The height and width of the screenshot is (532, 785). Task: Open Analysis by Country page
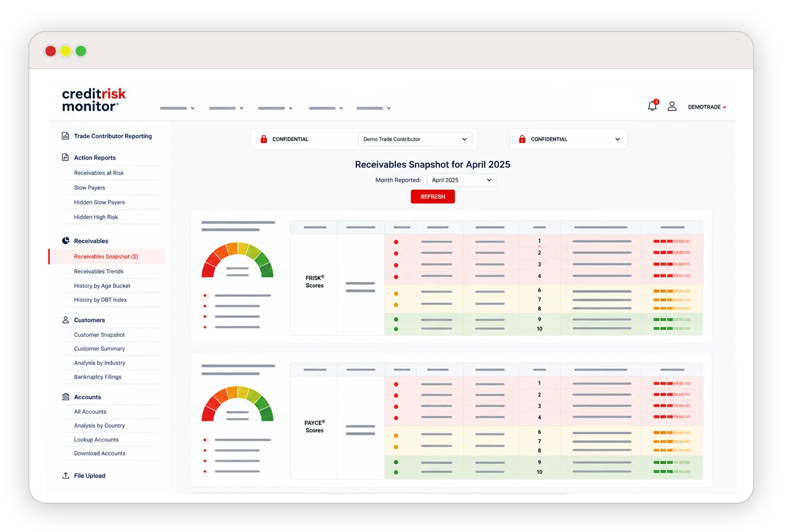point(99,426)
